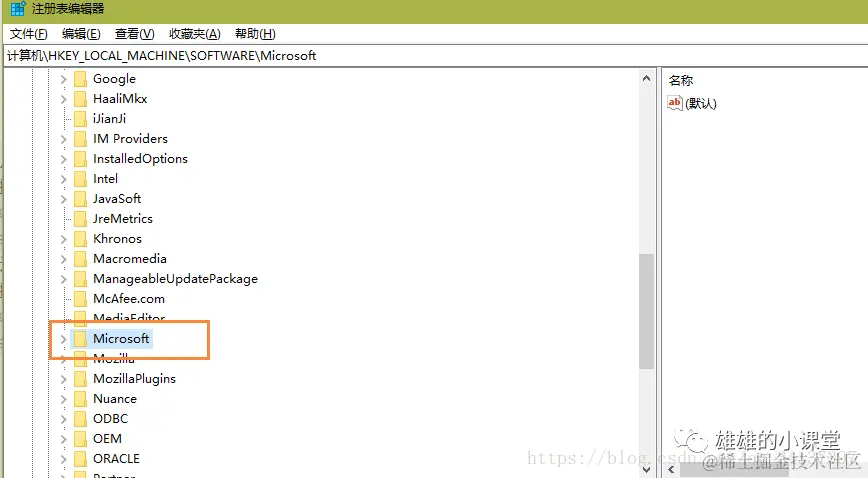Viewport: 868px width, 478px height.
Task: Expand the HaaliMkx key
Action: click(x=63, y=99)
